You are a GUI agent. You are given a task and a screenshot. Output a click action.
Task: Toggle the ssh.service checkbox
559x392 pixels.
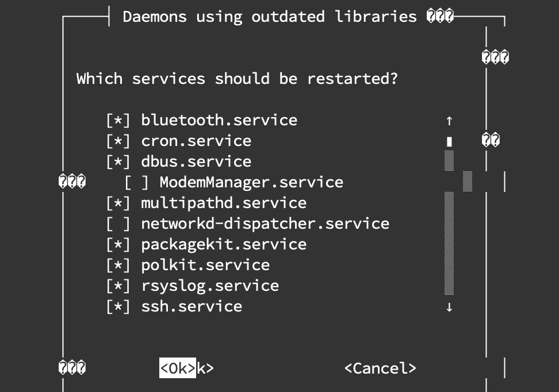click(118, 306)
